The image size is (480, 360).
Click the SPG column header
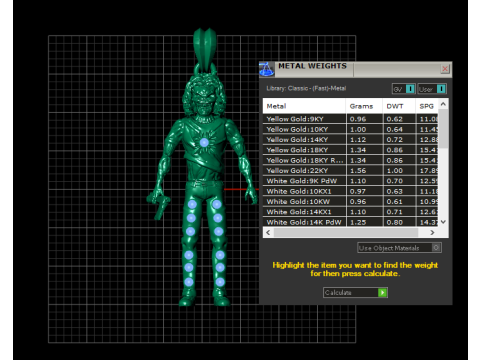pos(427,106)
